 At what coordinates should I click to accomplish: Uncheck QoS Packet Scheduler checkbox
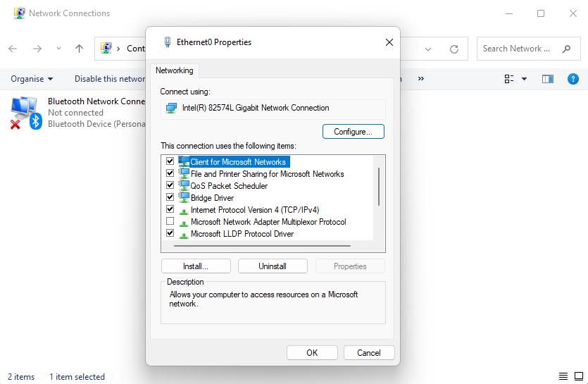(170, 185)
